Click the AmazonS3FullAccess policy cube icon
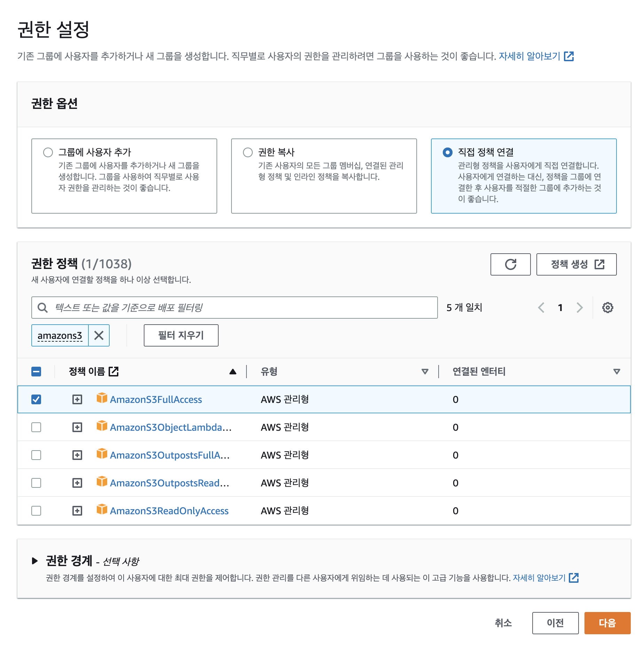Screen dimensions: 644x652 pyautogui.click(x=102, y=398)
